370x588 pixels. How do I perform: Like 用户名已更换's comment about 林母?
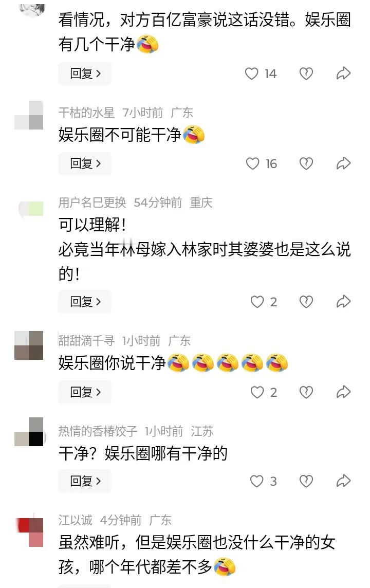pos(257,302)
